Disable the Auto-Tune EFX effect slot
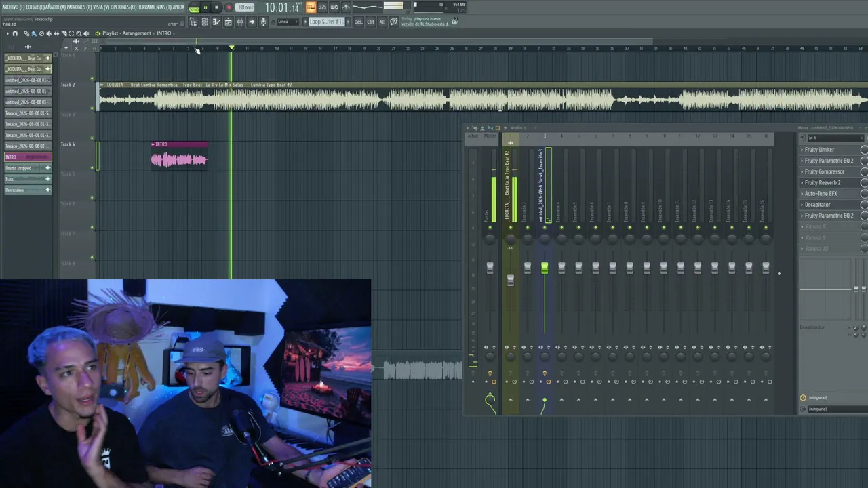The image size is (868, 488). pos(864,194)
